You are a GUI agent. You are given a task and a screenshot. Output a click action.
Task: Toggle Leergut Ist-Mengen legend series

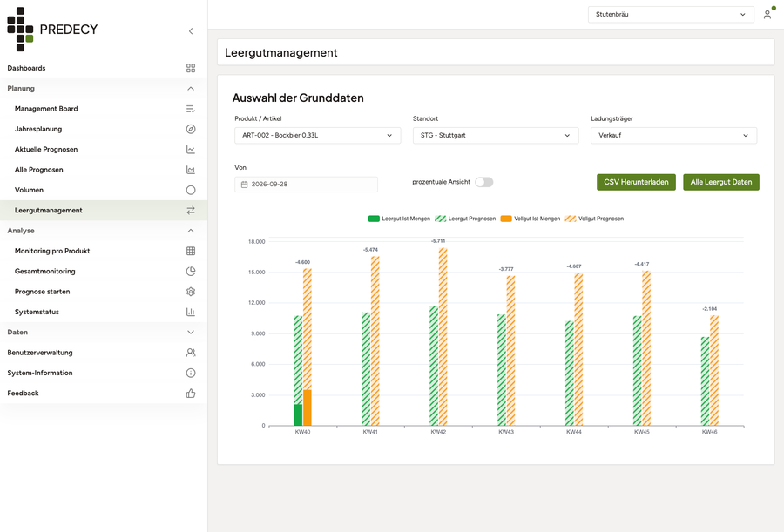pos(399,219)
